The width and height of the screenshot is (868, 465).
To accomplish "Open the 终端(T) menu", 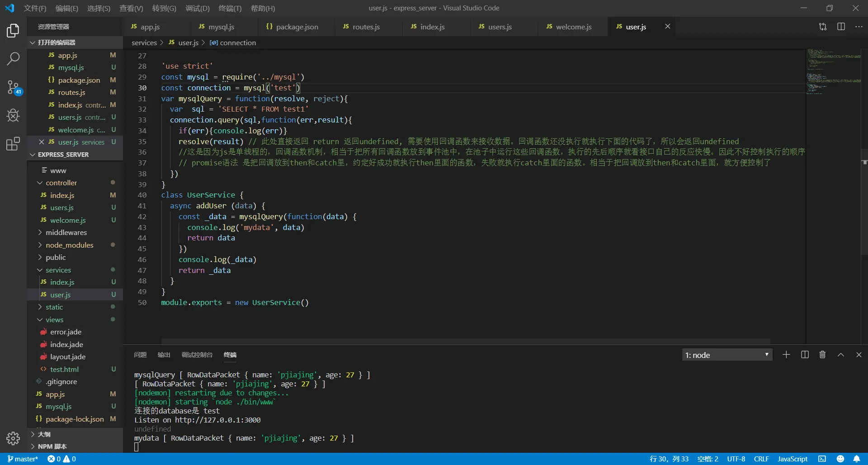I will click(230, 8).
